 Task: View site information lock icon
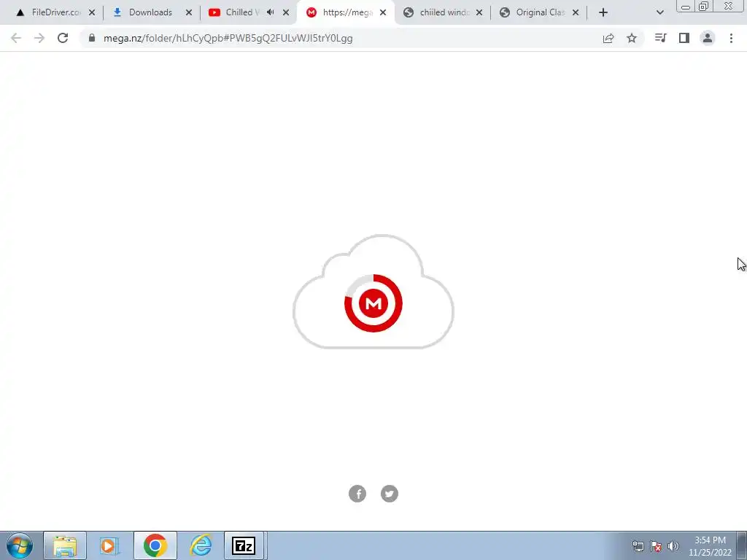[92, 38]
